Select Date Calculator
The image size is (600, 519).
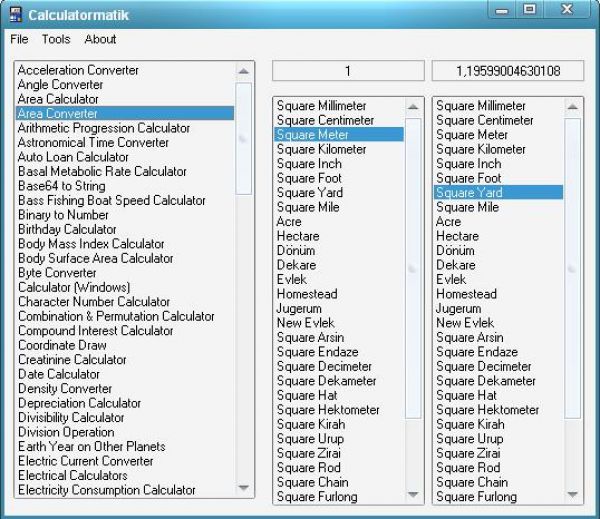click(125, 374)
